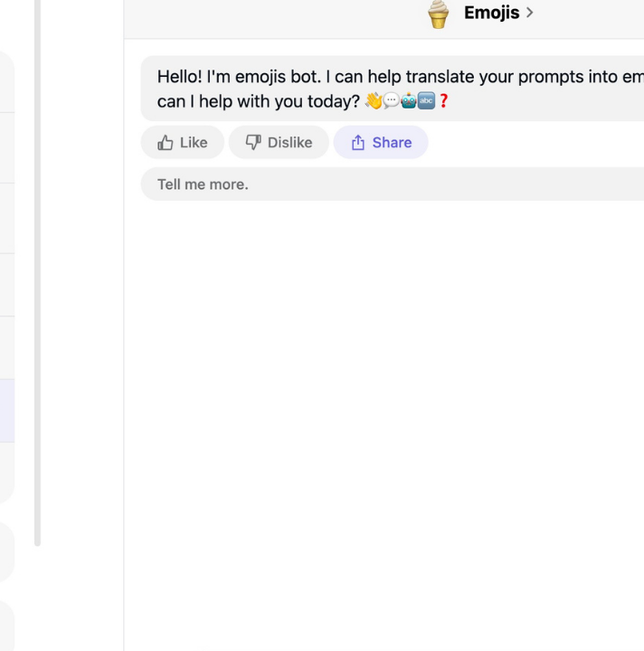
Task: Click the thumbs-up icon
Action: 166,143
